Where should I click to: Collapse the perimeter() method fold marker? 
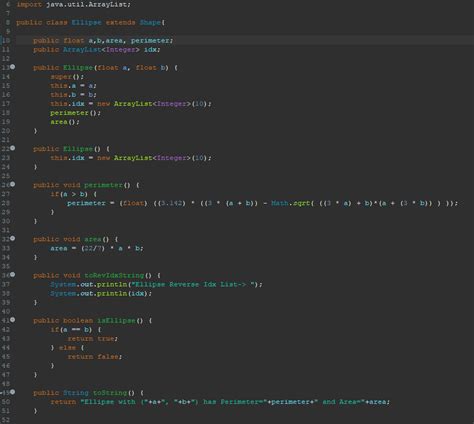12,184
